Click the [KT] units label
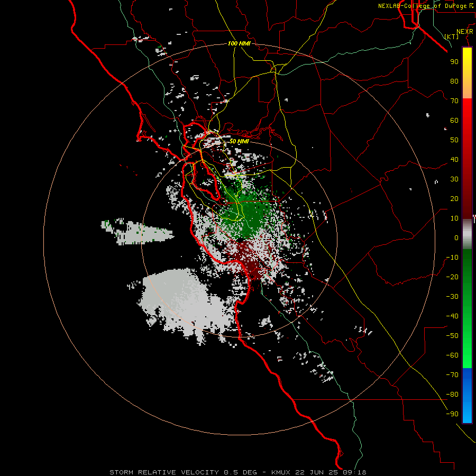This screenshot has height=476, width=476. pos(452,36)
